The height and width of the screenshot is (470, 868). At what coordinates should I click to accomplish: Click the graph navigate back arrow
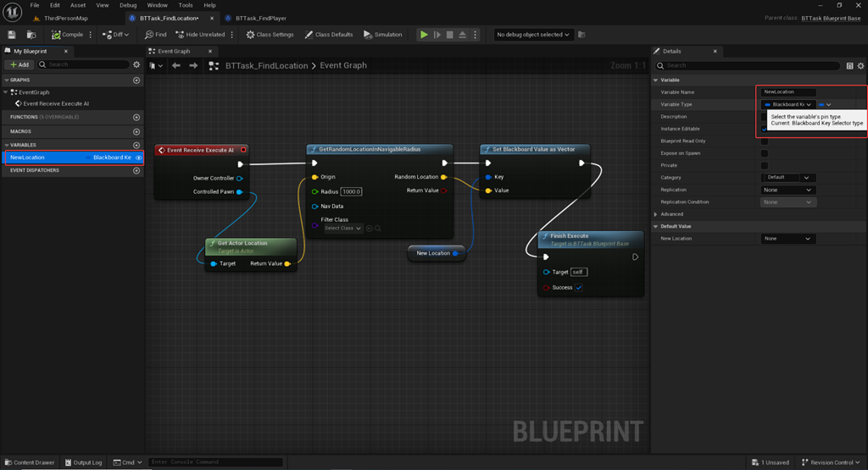(x=176, y=66)
